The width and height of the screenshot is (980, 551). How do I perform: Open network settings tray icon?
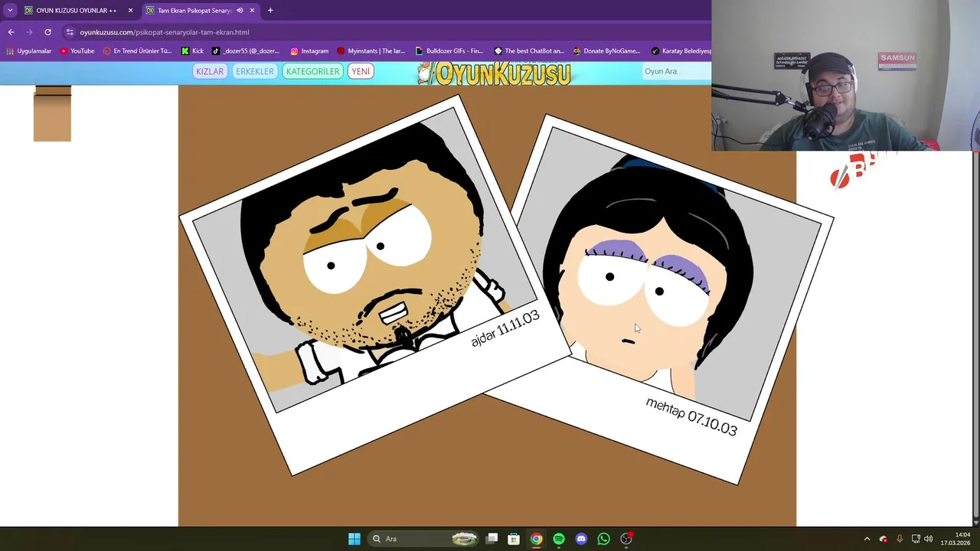pyautogui.click(x=916, y=539)
